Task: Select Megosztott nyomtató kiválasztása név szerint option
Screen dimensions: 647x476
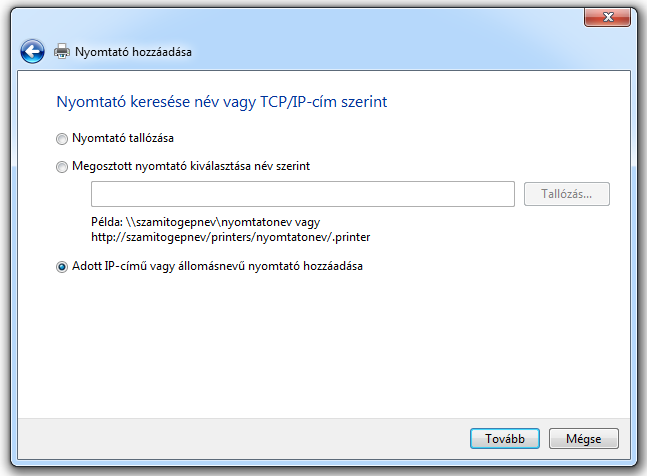Action: (62, 167)
